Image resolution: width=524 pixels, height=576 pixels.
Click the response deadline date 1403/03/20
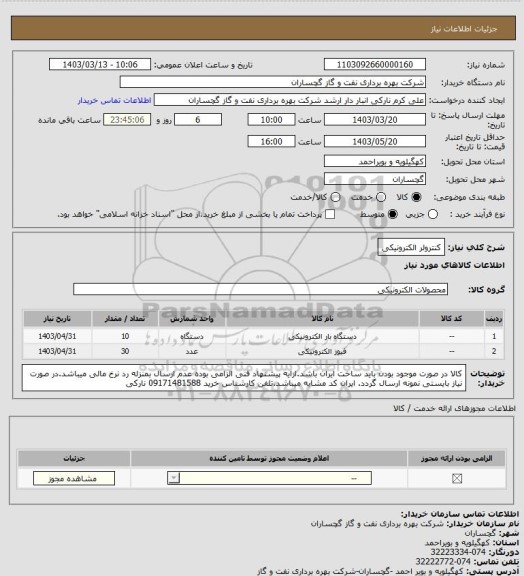coord(375,120)
